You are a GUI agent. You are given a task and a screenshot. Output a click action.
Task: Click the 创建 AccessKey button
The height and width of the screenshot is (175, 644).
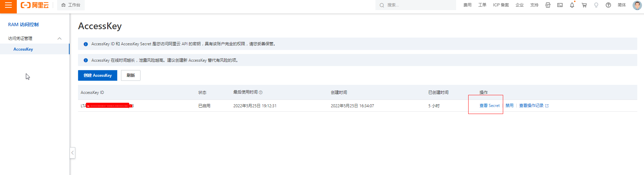(x=97, y=75)
